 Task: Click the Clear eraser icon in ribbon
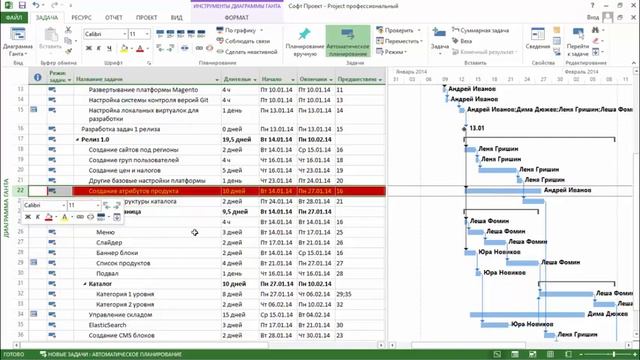point(596,41)
